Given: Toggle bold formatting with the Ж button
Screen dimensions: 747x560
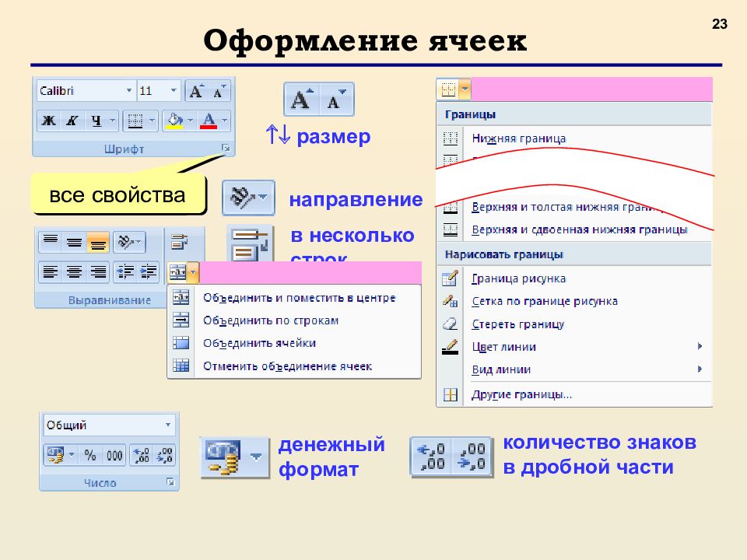Looking at the screenshot, I should (47, 120).
